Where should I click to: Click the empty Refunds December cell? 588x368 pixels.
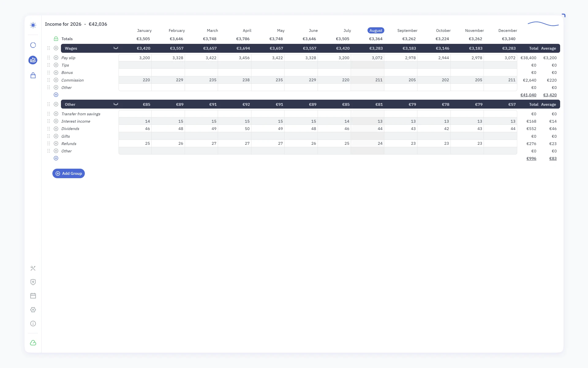pos(500,144)
